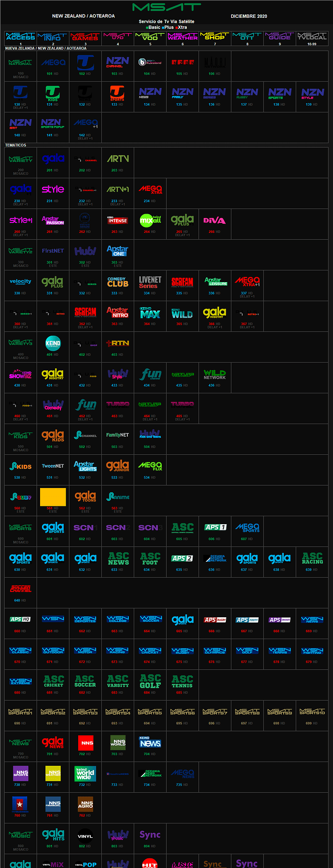Select the green Mixall logo, channel 264

click(150, 220)
